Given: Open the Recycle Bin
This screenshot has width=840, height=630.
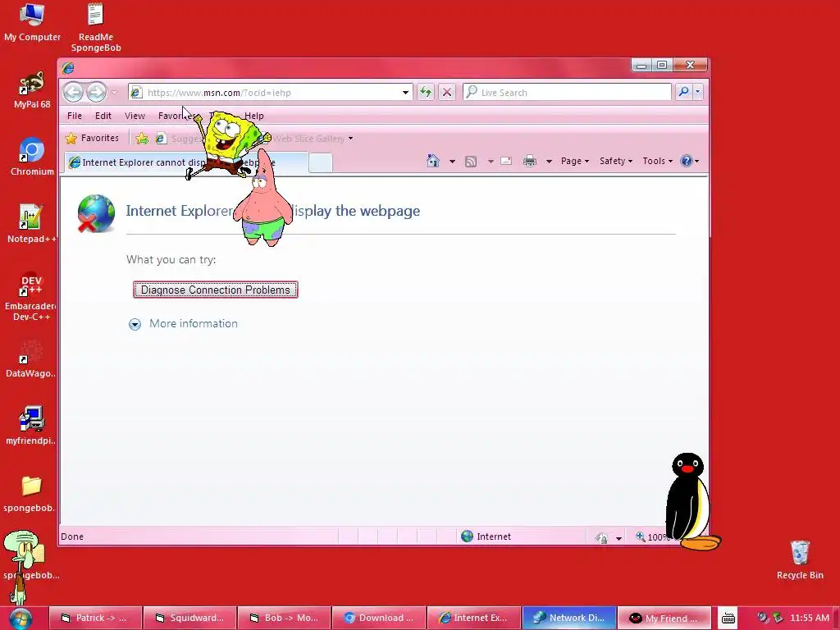Looking at the screenshot, I should (800, 559).
